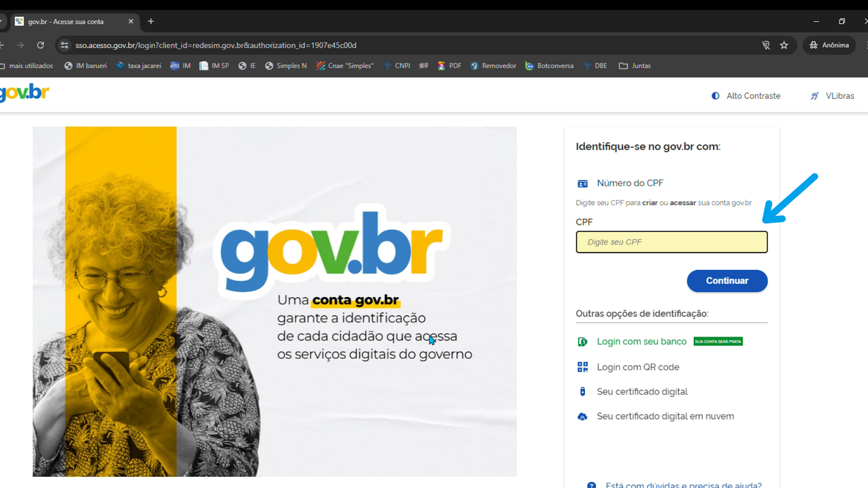Select Seu certificado digital em nuvem
The image size is (868, 488).
click(x=665, y=416)
